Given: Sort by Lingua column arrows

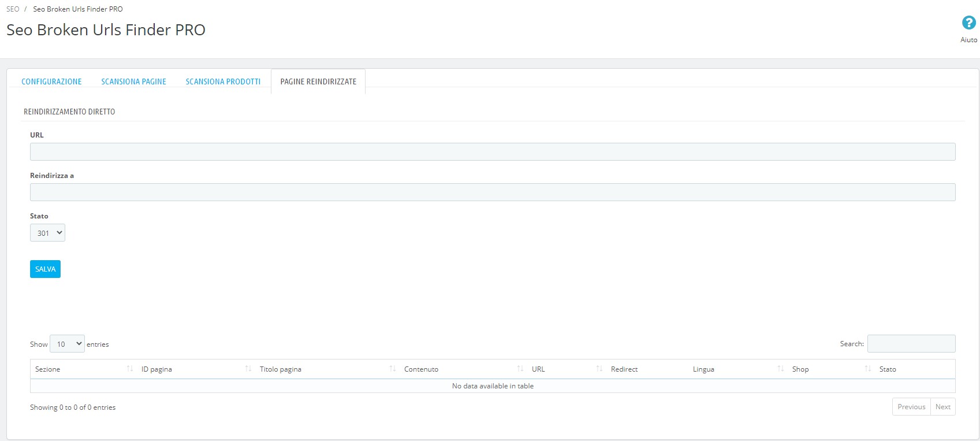Looking at the screenshot, I should (781, 369).
